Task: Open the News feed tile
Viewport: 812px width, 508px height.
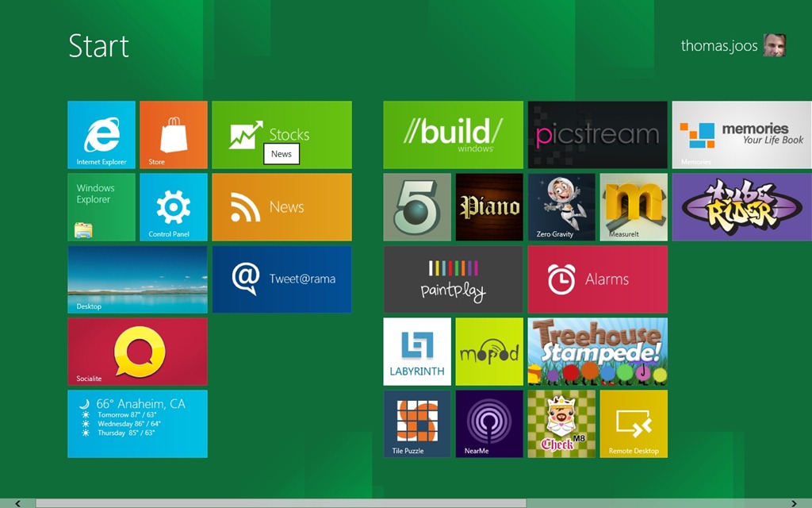Action: click(282, 207)
